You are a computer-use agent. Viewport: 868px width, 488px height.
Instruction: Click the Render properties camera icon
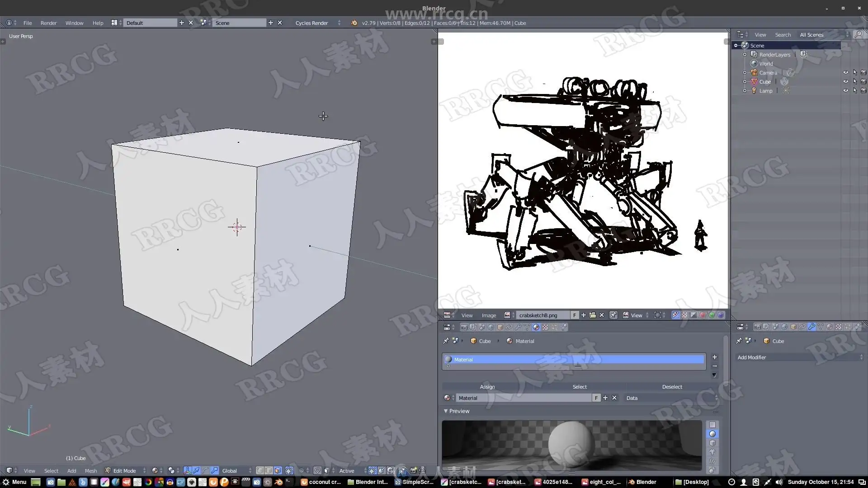pyautogui.click(x=464, y=327)
